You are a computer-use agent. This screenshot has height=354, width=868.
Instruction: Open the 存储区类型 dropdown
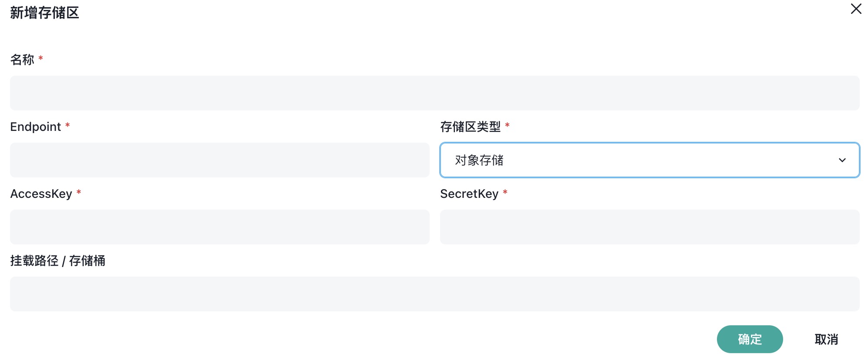(x=649, y=160)
